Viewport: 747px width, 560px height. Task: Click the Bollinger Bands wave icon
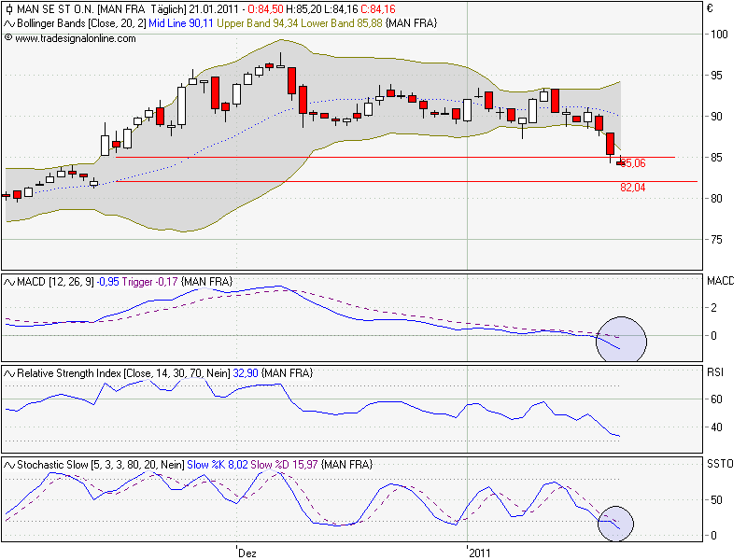[9, 22]
